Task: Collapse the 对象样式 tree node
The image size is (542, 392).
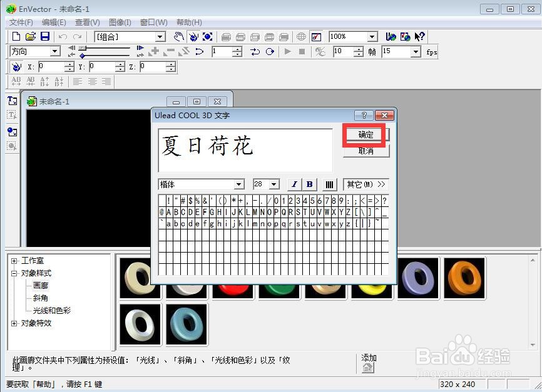Action: click(14, 273)
